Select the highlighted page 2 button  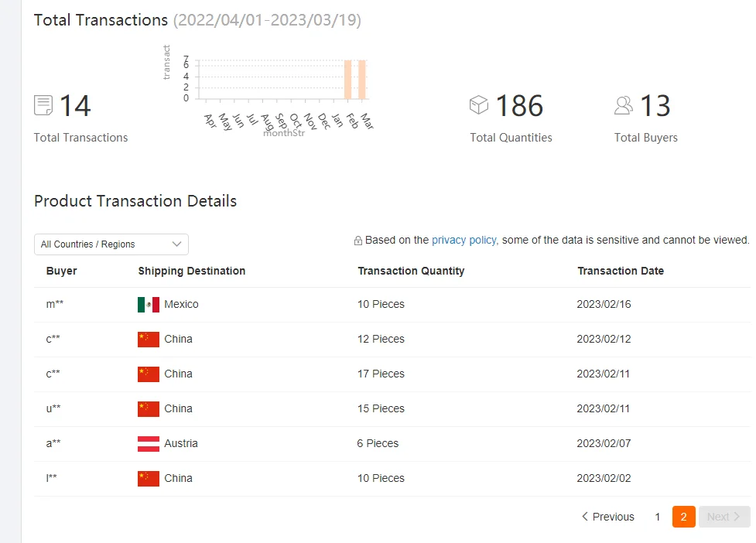(684, 517)
